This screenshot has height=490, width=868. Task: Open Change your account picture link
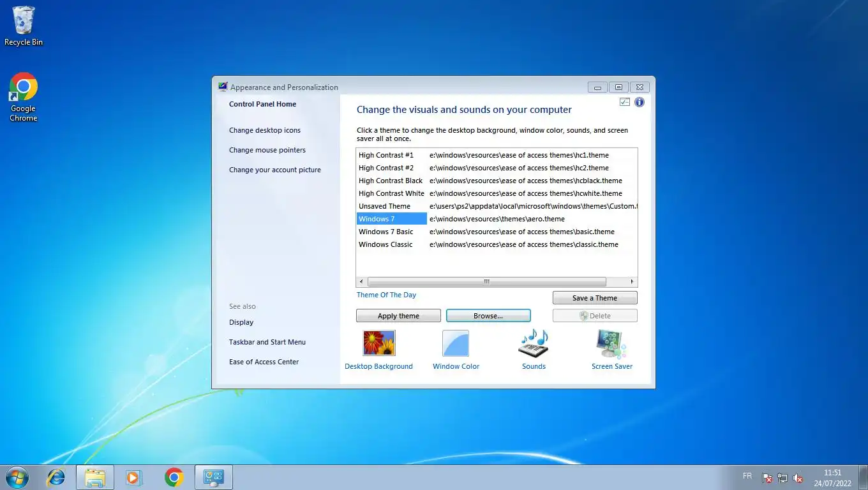click(x=275, y=170)
